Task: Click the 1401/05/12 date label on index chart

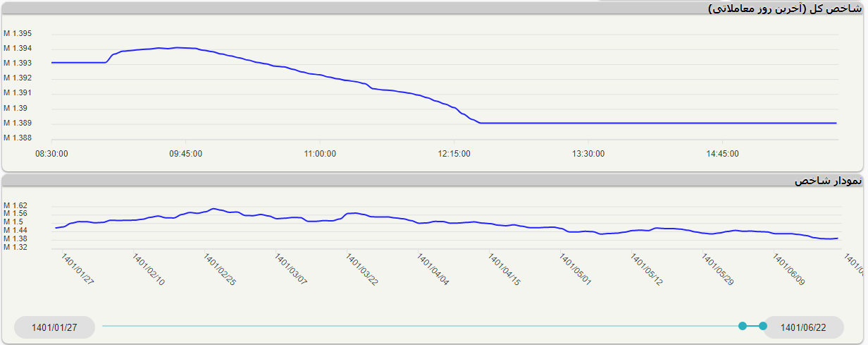Action: coord(647,270)
